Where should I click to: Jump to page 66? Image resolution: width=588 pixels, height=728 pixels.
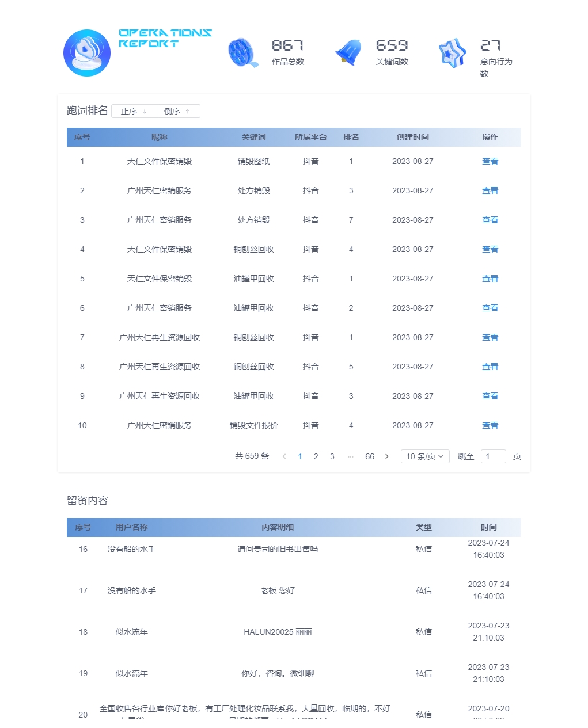pos(370,456)
